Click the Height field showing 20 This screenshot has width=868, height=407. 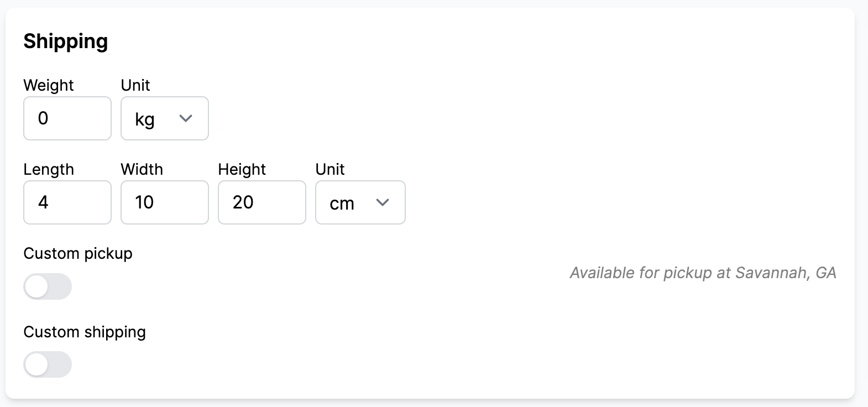point(262,203)
